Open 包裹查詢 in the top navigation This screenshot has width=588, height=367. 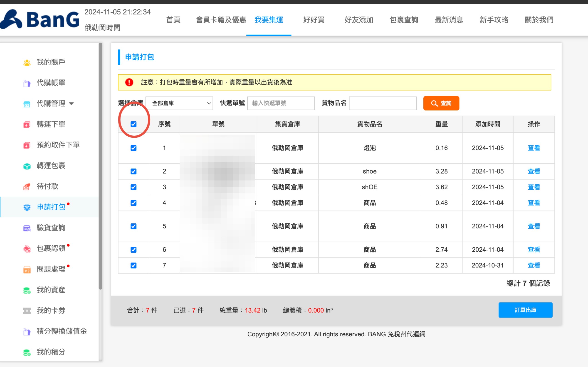404,20
